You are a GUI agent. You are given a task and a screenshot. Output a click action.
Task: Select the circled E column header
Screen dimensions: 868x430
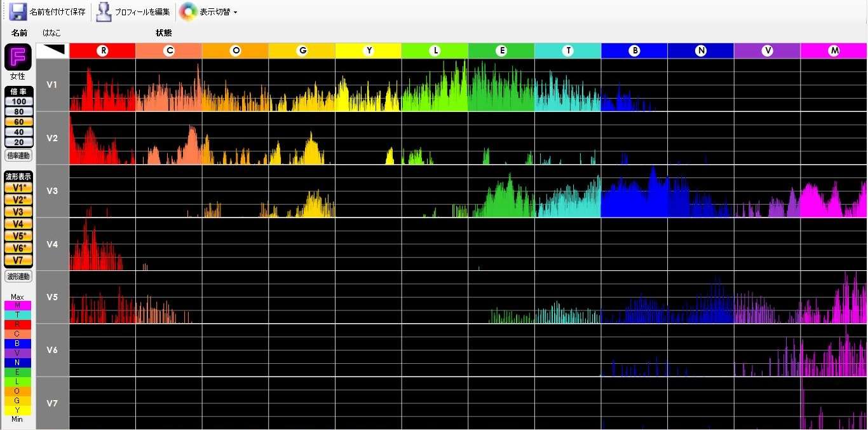point(501,51)
